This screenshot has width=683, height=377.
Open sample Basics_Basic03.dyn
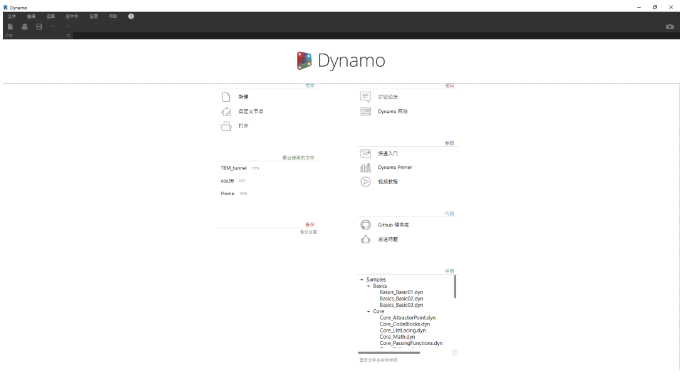(x=401, y=305)
